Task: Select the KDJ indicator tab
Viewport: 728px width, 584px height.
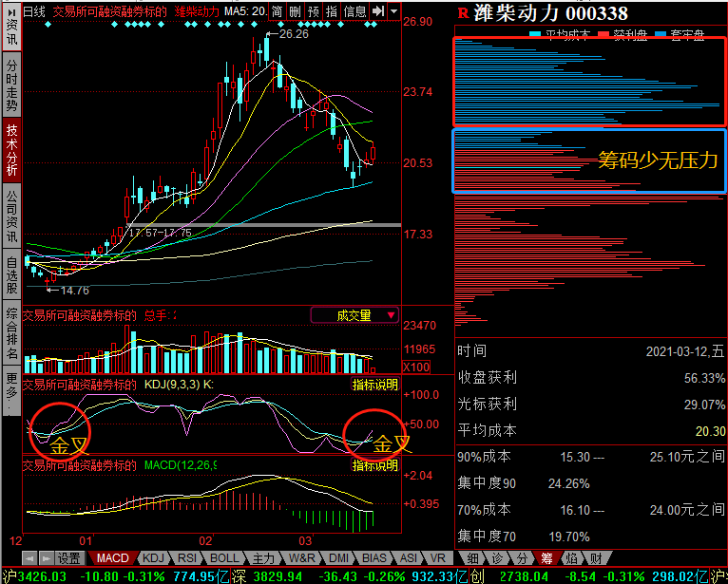Action: coord(153,558)
